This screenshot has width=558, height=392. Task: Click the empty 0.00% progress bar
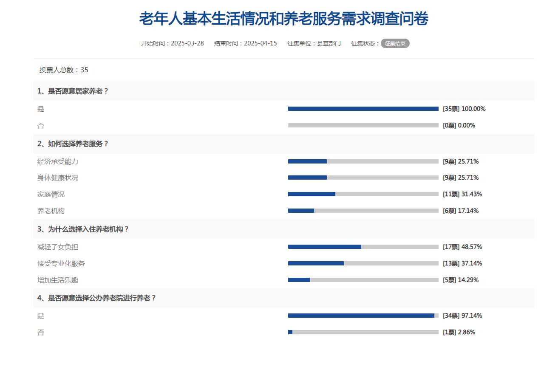363,125
